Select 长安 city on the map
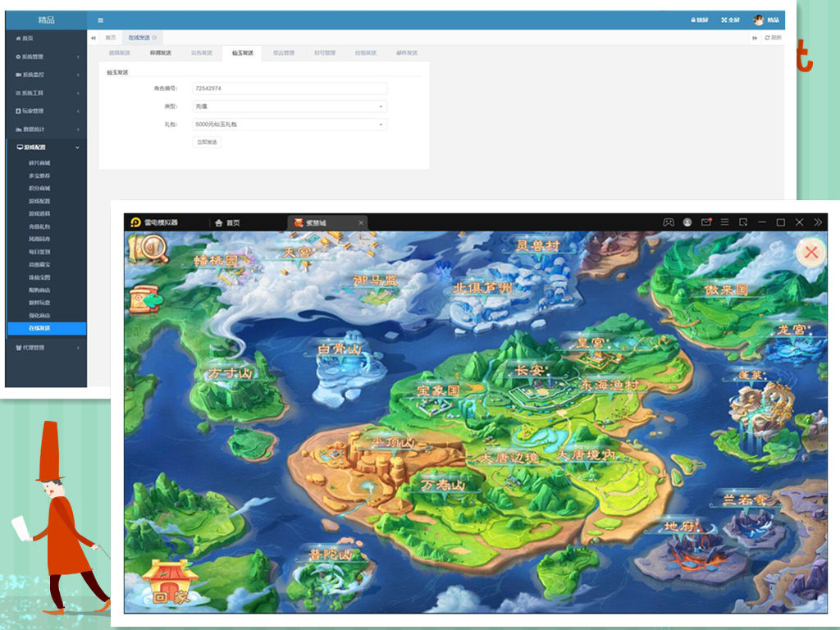Screen dimensions: 840x630 tap(529, 371)
